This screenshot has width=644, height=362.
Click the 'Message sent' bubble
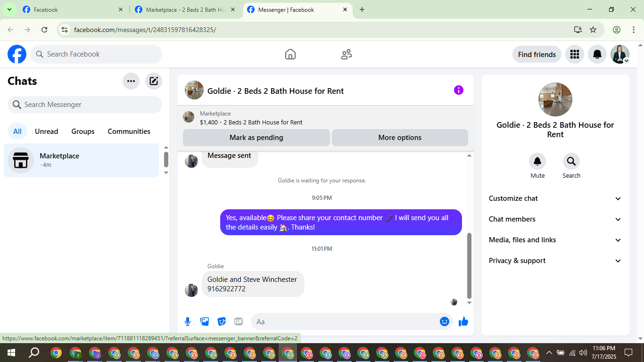[230, 158]
